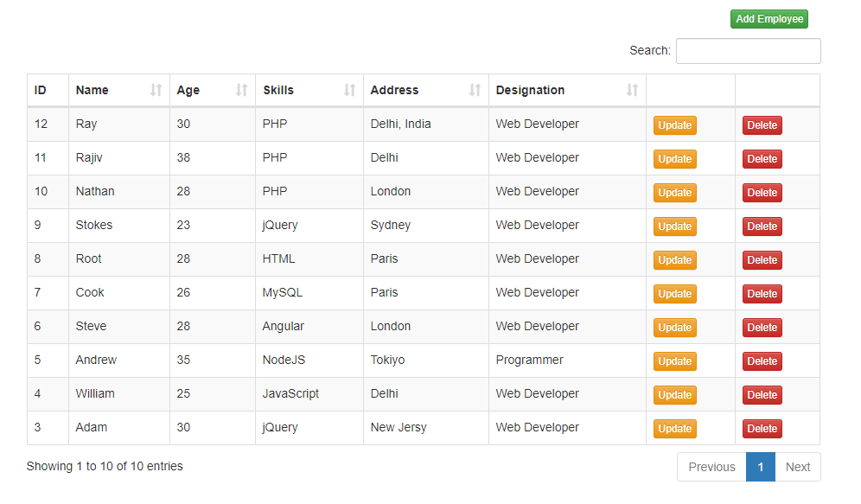Click Update for employee Ray
The image size is (861, 504).
tap(674, 124)
